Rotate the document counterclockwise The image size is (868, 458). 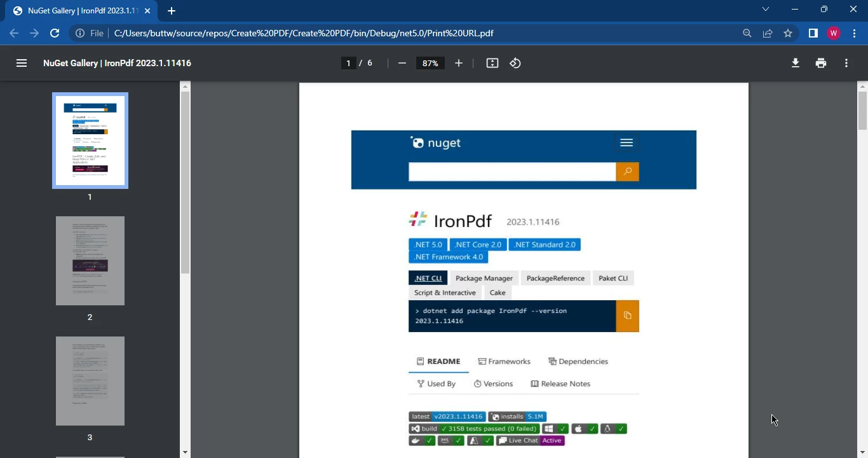515,63
